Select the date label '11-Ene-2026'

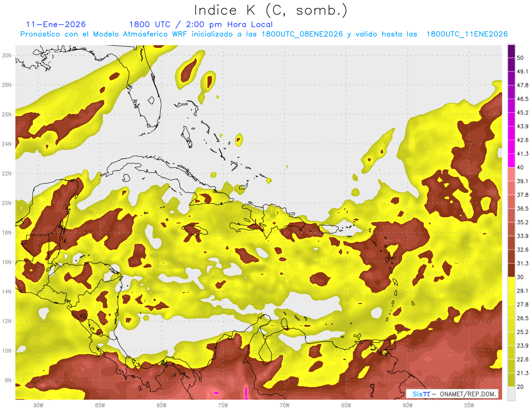pos(56,24)
